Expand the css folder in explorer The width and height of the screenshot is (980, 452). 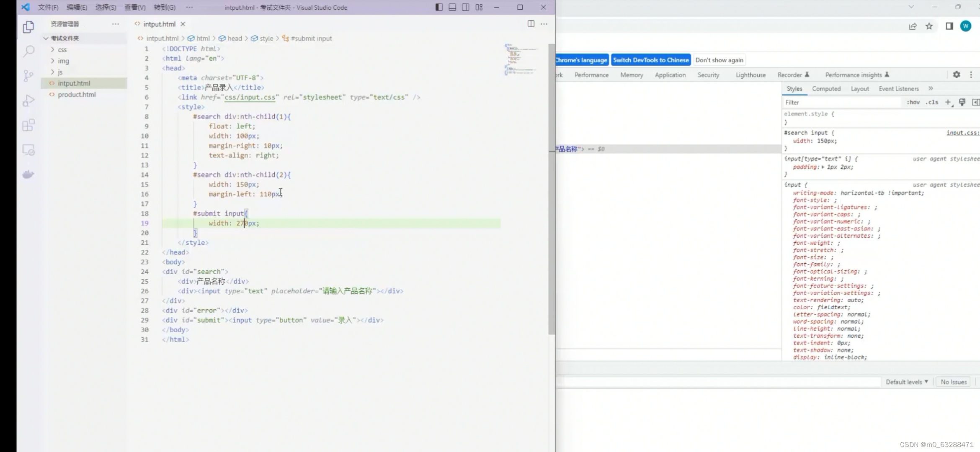coord(62,49)
